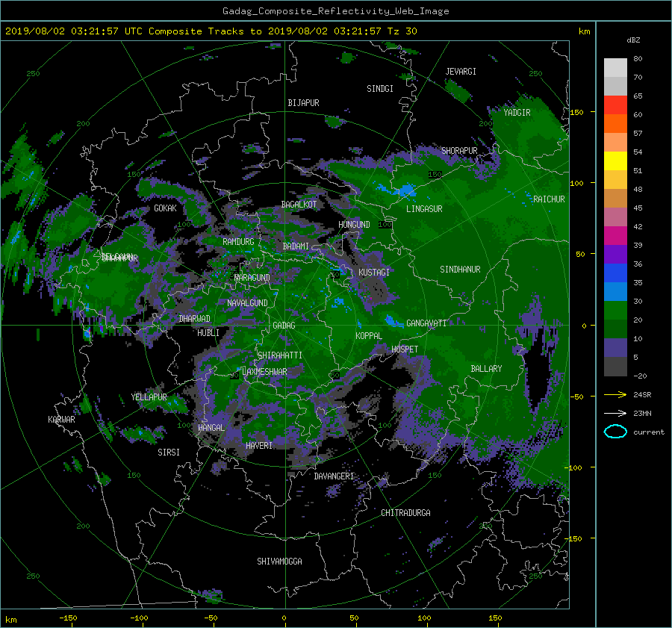This screenshot has width=672, height=628.
Task: Click the SINDGI city label
Action: click(x=380, y=89)
